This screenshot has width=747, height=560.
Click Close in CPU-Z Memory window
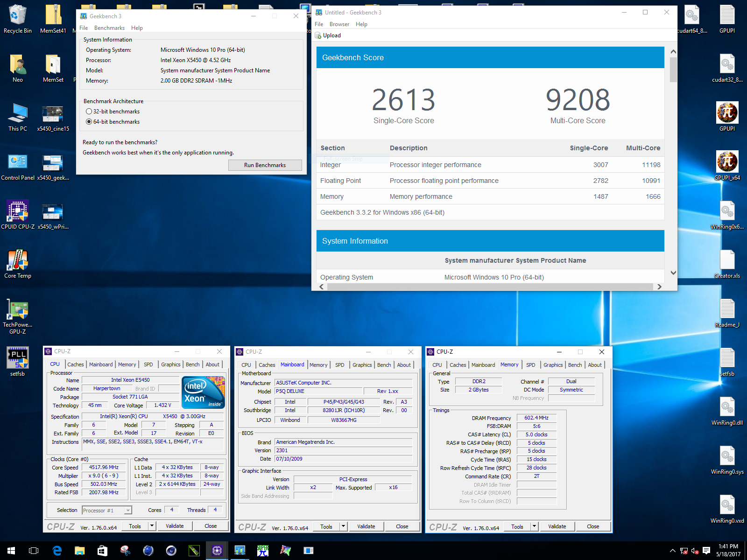pyautogui.click(x=593, y=526)
